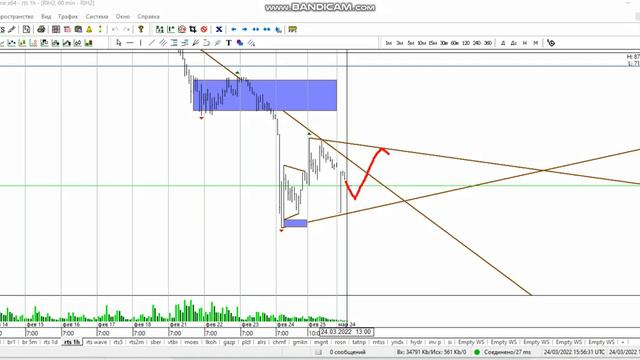The width and height of the screenshot is (640, 360).
Task: Switch to 30м timeframe
Action: [x=444, y=42]
